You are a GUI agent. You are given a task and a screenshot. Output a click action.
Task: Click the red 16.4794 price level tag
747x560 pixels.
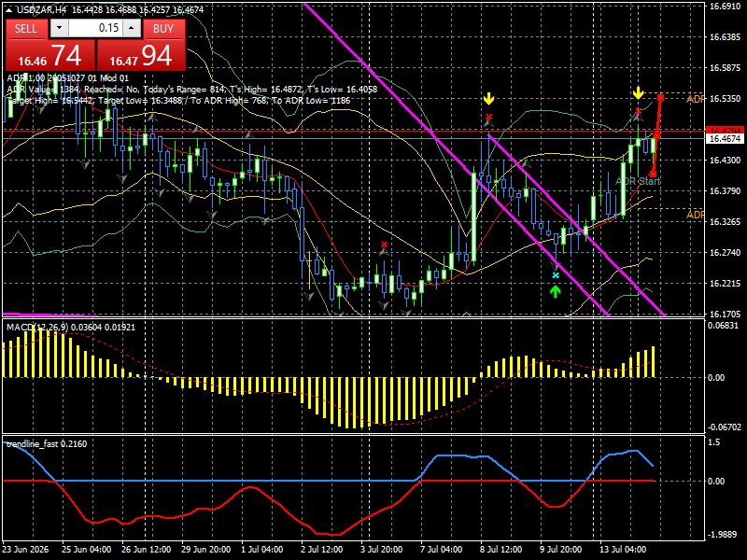(726, 131)
